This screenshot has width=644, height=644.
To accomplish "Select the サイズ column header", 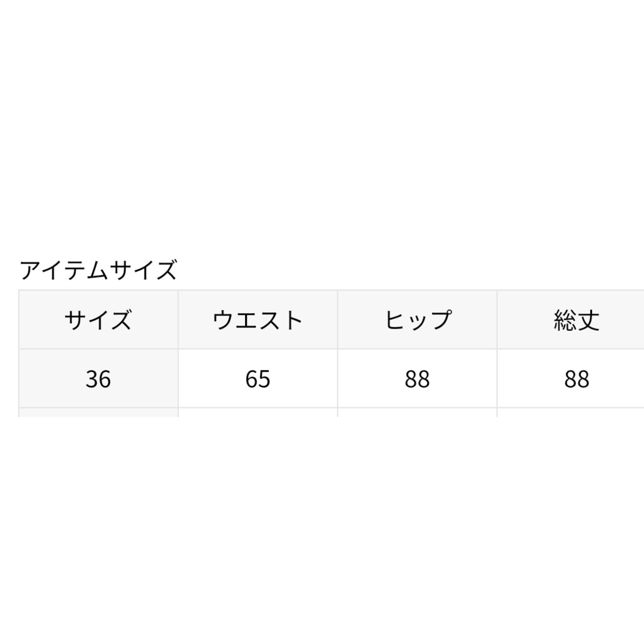I will [98, 320].
